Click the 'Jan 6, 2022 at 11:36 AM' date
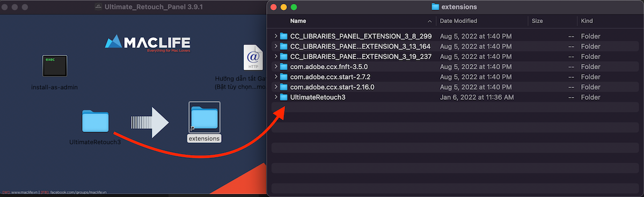644x197 pixels. pyautogui.click(x=477, y=97)
